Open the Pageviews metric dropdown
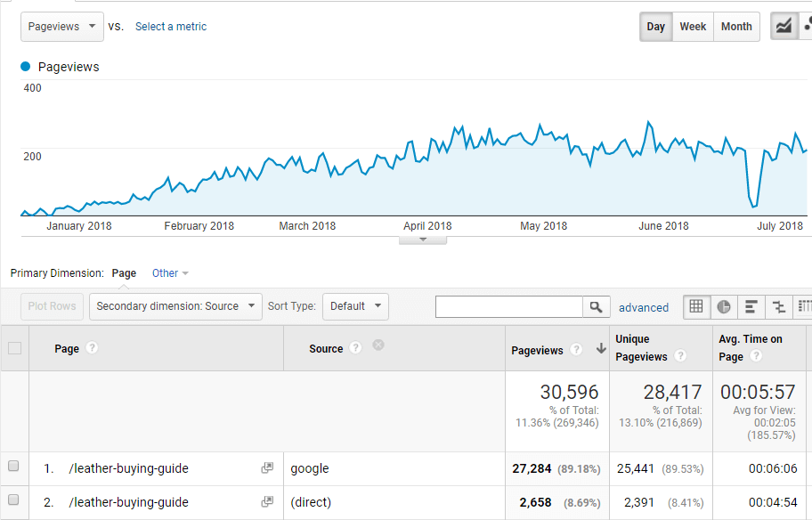812x520 pixels. tap(61, 27)
